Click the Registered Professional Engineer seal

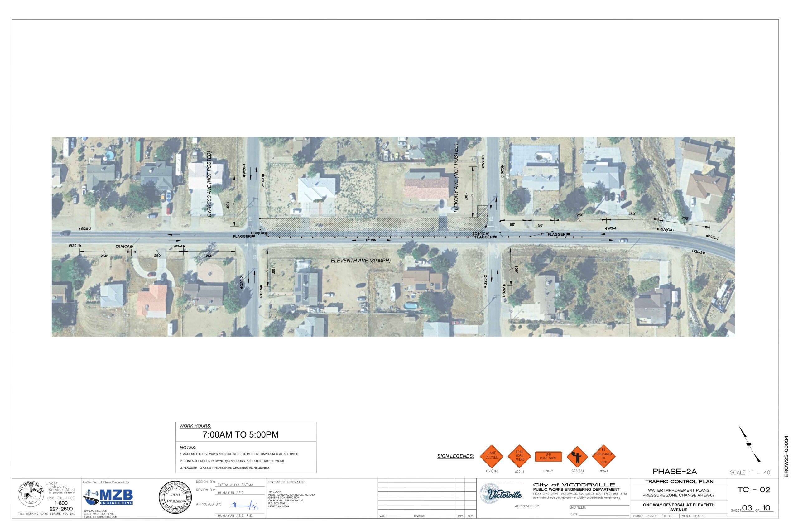(x=175, y=497)
